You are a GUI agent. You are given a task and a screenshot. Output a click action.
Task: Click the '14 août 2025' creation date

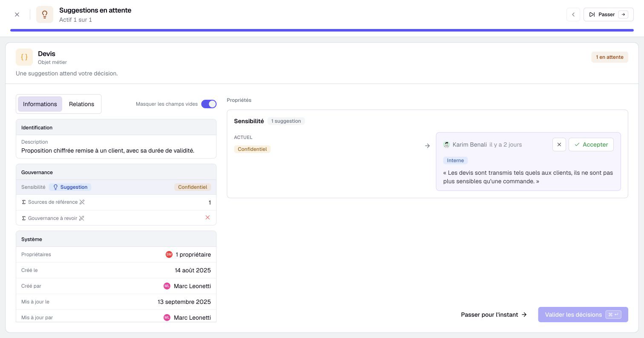click(x=193, y=270)
